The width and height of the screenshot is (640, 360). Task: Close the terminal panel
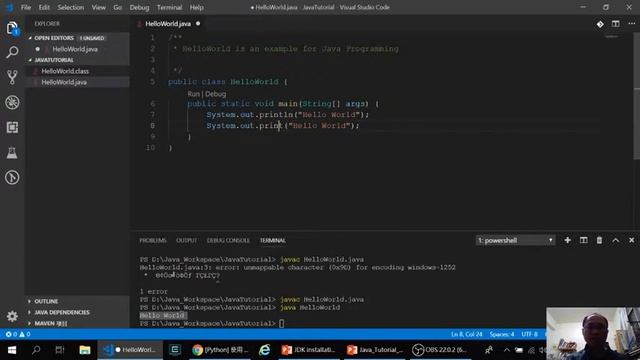pyautogui.click(x=631, y=240)
